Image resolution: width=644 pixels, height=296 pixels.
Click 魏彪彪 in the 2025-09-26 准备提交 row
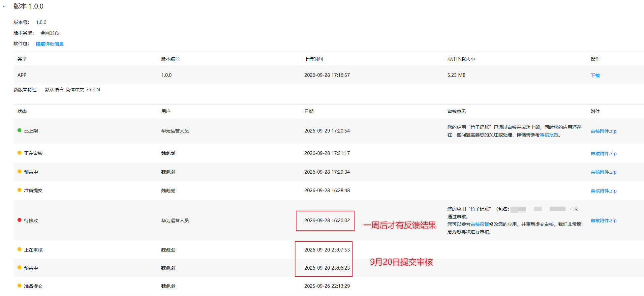168,286
